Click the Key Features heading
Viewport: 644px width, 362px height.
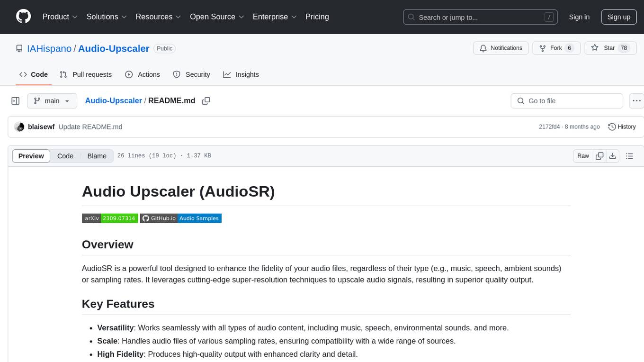pyautogui.click(x=118, y=304)
